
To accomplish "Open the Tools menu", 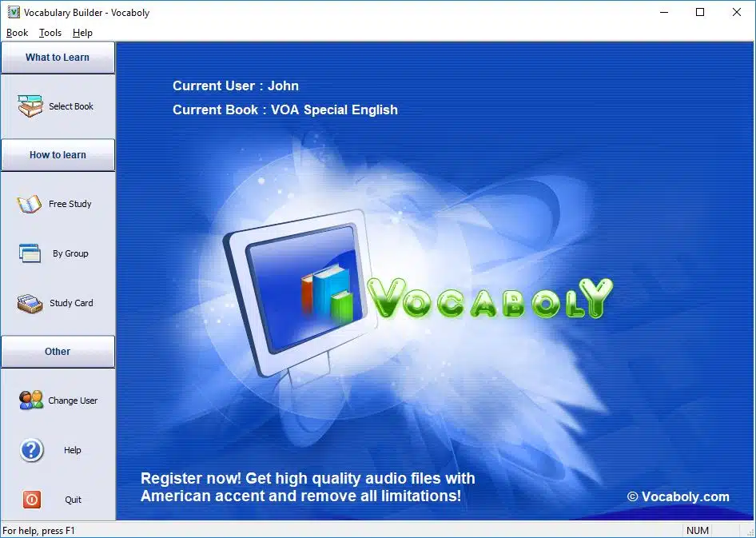I will click(x=50, y=33).
